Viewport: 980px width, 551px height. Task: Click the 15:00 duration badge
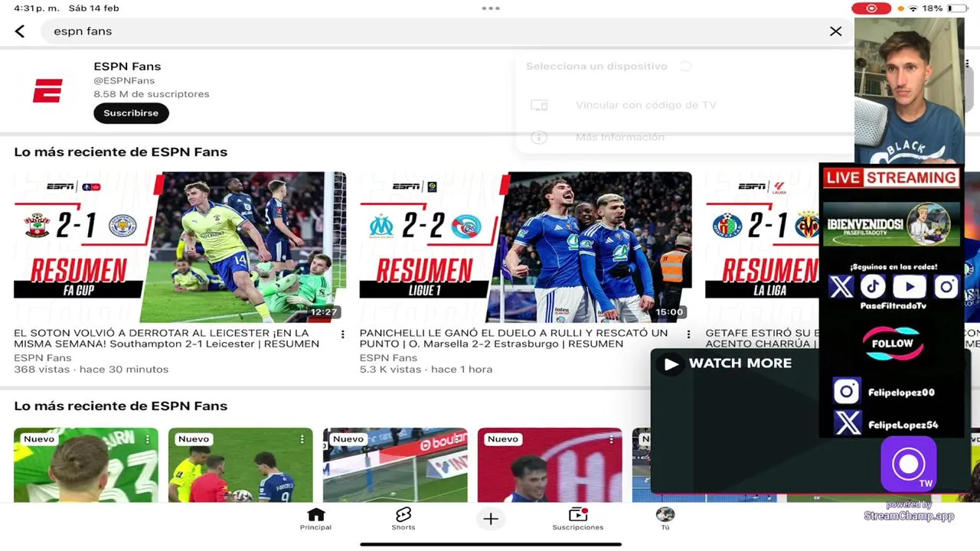pos(668,312)
